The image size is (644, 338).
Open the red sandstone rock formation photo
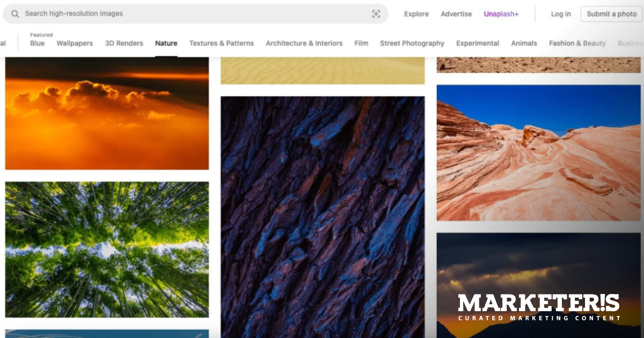point(538,153)
